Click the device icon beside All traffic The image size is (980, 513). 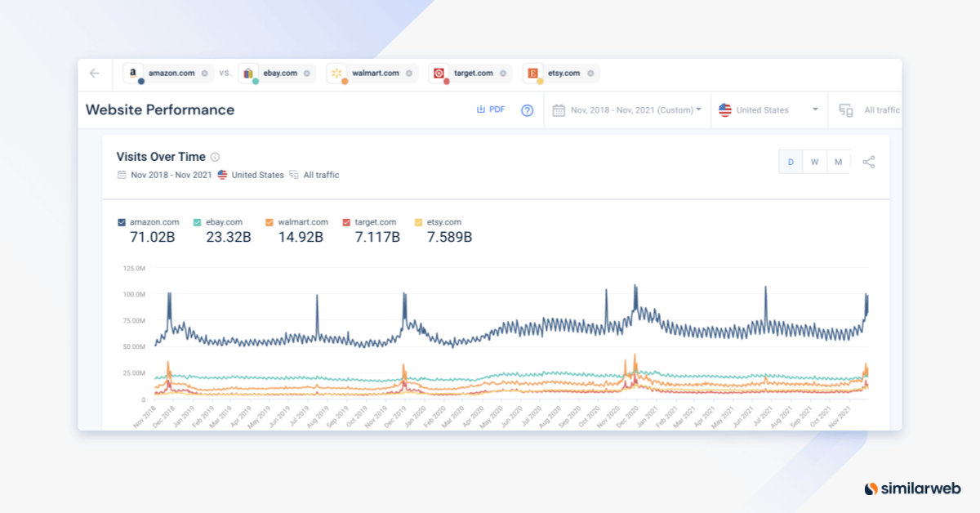click(x=846, y=110)
